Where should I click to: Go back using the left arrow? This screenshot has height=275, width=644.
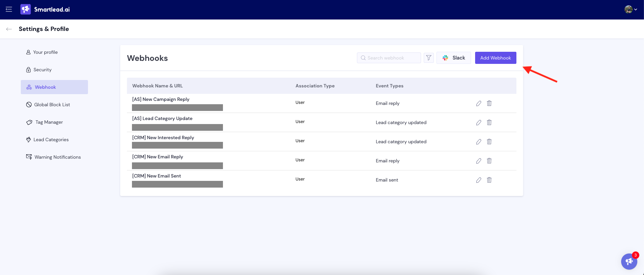[9, 29]
